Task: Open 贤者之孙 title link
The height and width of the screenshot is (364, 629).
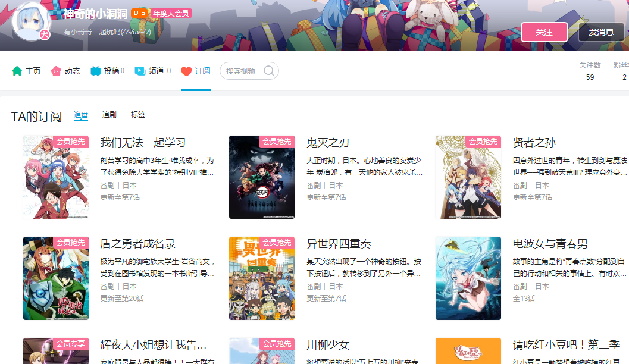Action: pos(534,142)
